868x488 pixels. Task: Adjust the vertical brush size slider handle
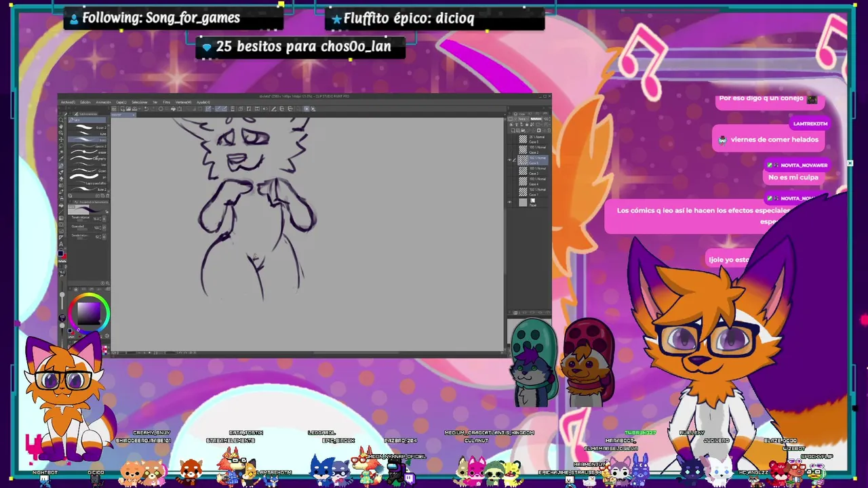(x=62, y=294)
